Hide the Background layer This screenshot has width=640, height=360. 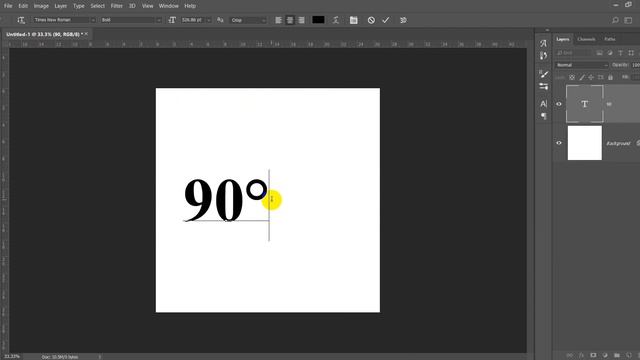(559, 143)
